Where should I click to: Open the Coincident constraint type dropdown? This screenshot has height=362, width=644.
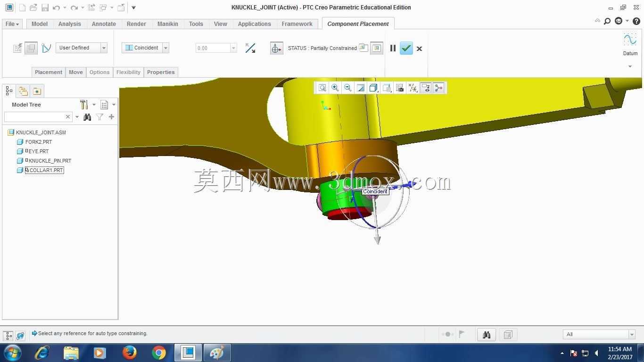click(165, 48)
